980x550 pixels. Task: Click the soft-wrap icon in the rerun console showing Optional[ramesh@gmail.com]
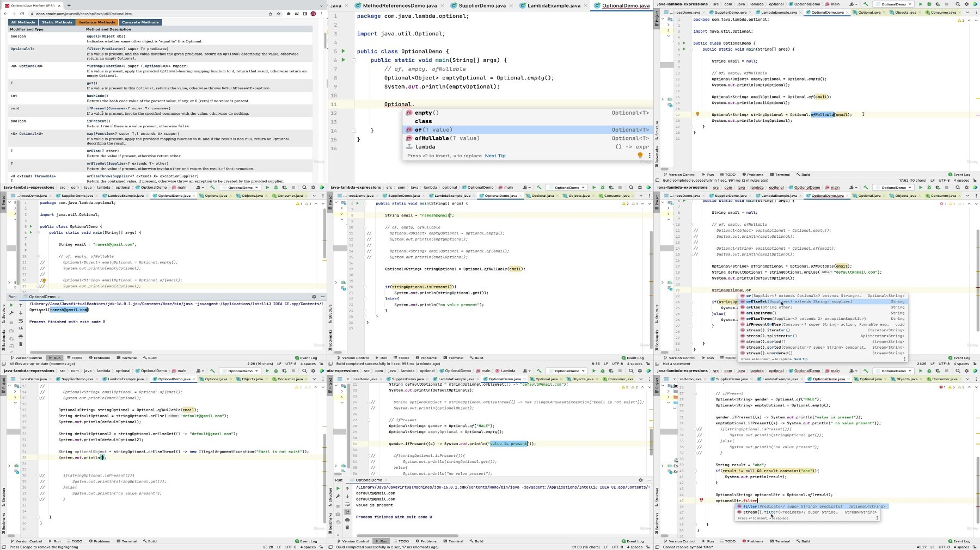click(21, 321)
